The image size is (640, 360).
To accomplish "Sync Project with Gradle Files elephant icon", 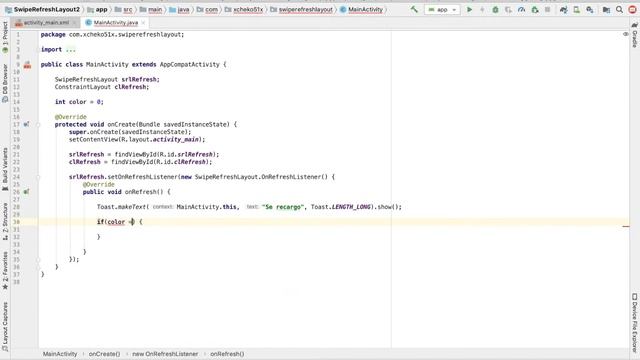I will (563, 9).
